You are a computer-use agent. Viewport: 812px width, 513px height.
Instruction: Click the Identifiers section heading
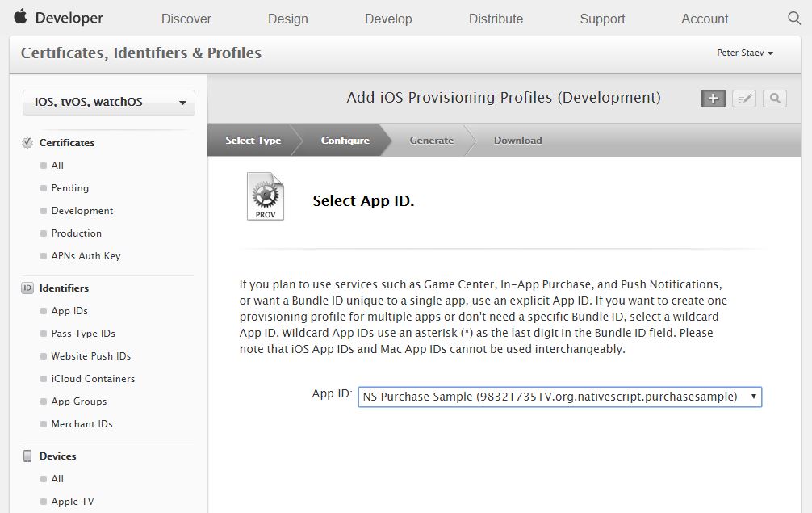[x=65, y=288]
